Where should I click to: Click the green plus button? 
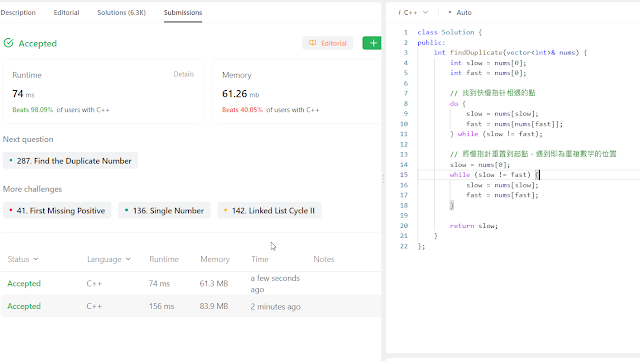[x=372, y=43]
